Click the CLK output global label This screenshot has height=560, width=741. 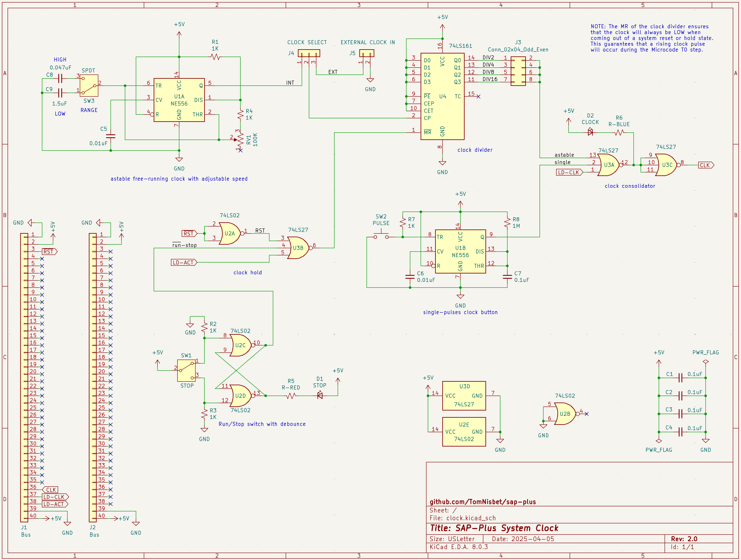(x=706, y=165)
